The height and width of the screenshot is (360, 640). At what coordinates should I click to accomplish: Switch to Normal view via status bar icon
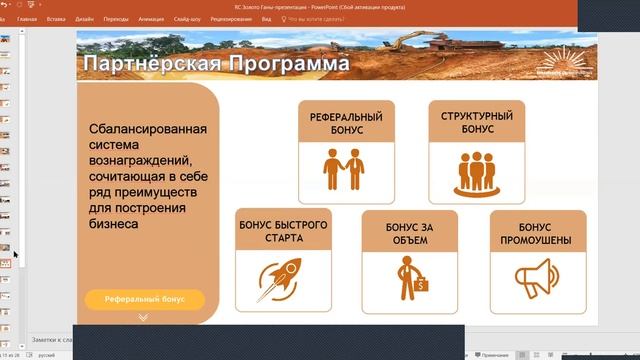click(522, 355)
